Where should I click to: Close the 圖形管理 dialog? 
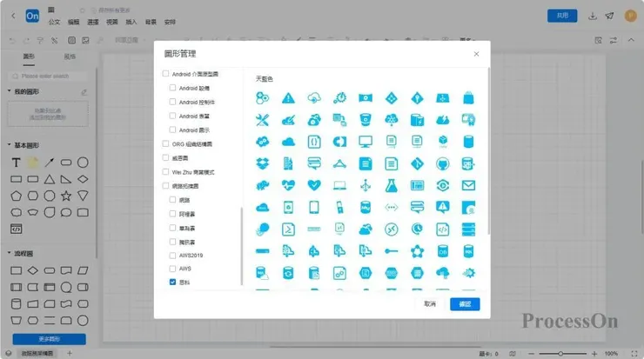(x=476, y=54)
